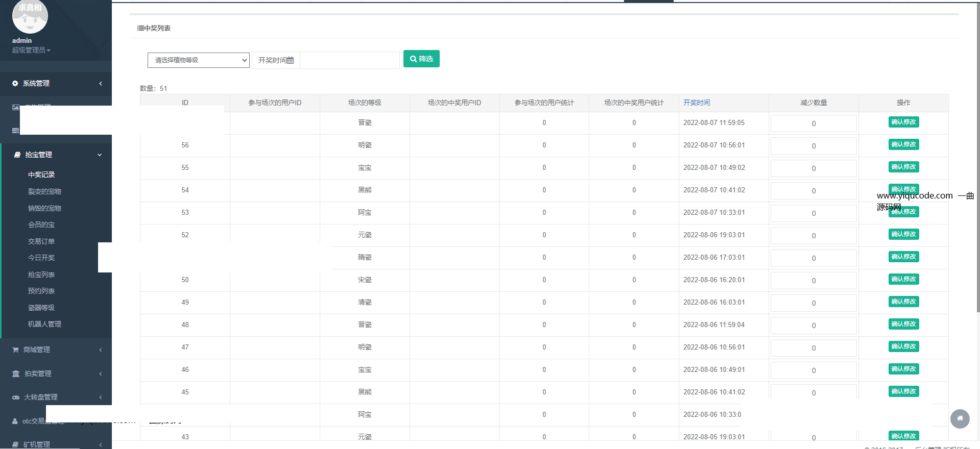The image size is (980, 449).
Task: Click the 拍卖管理 bank icon
Action: point(16,374)
